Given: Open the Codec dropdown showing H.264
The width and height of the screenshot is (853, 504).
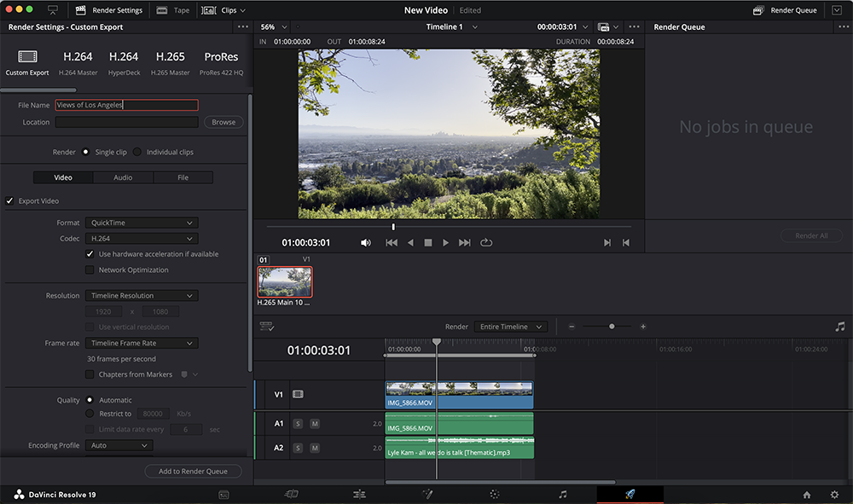Looking at the screenshot, I should pos(141,238).
